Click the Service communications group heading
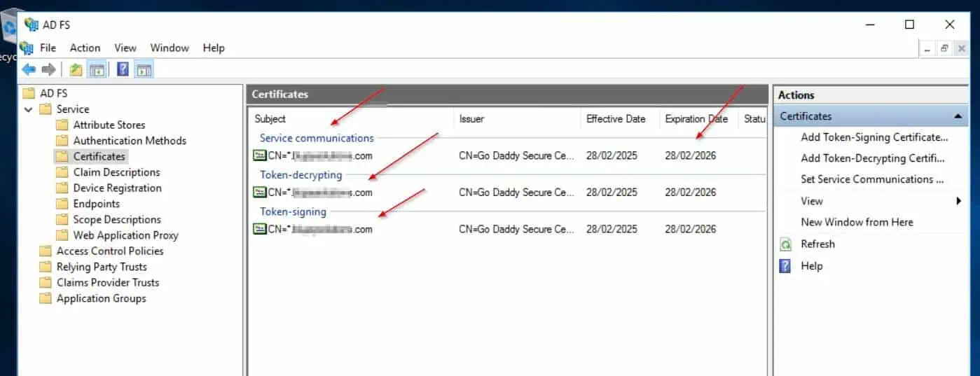Screen dimensions: 980x376 317,138
